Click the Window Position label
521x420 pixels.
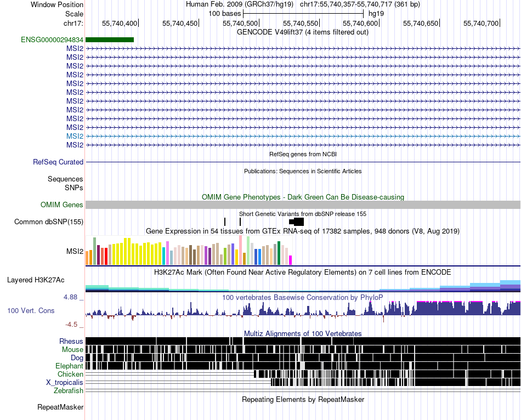tap(57, 4)
